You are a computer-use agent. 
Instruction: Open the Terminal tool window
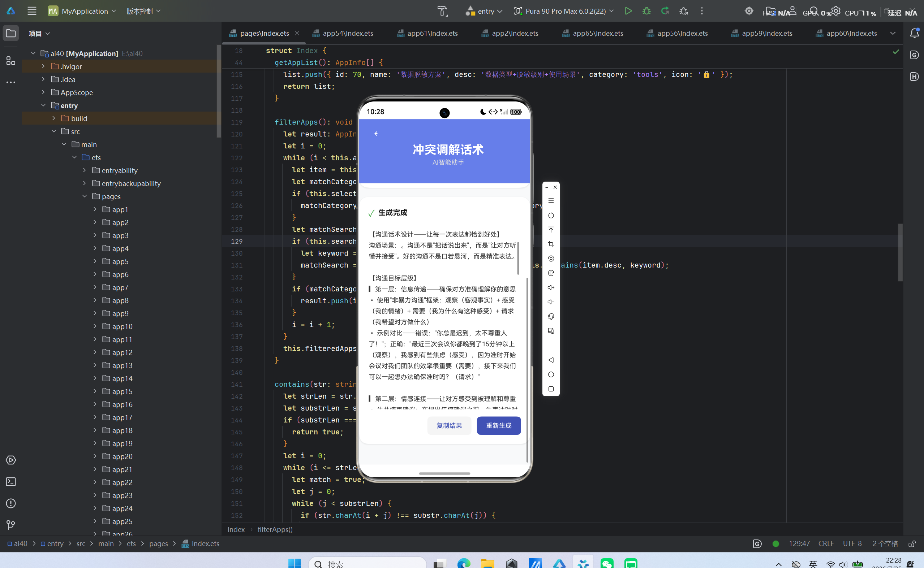11,482
